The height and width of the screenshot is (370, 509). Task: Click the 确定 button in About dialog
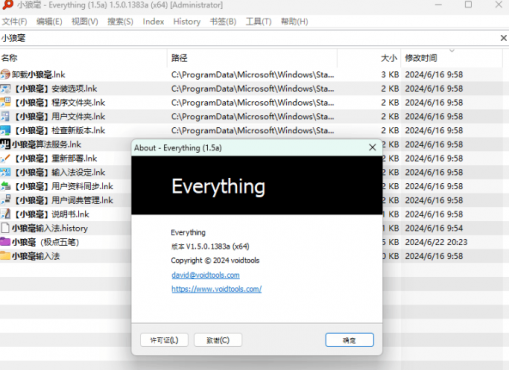[x=349, y=340]
